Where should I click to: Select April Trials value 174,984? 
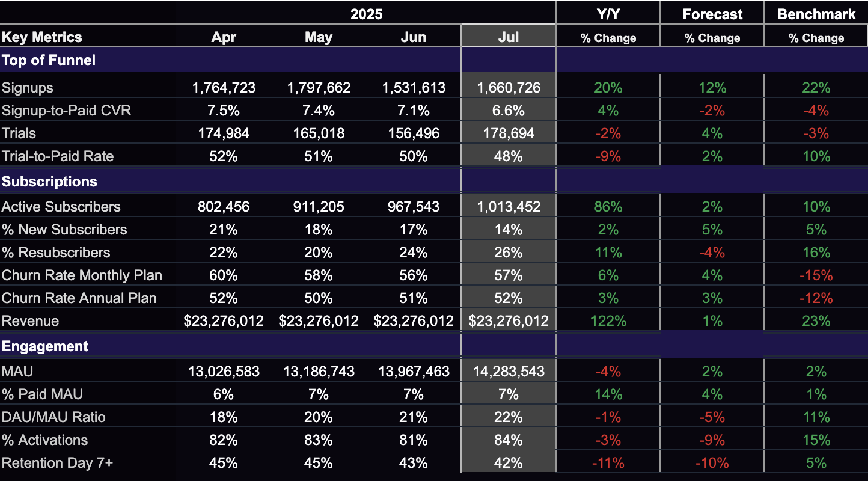pos(224,133)
